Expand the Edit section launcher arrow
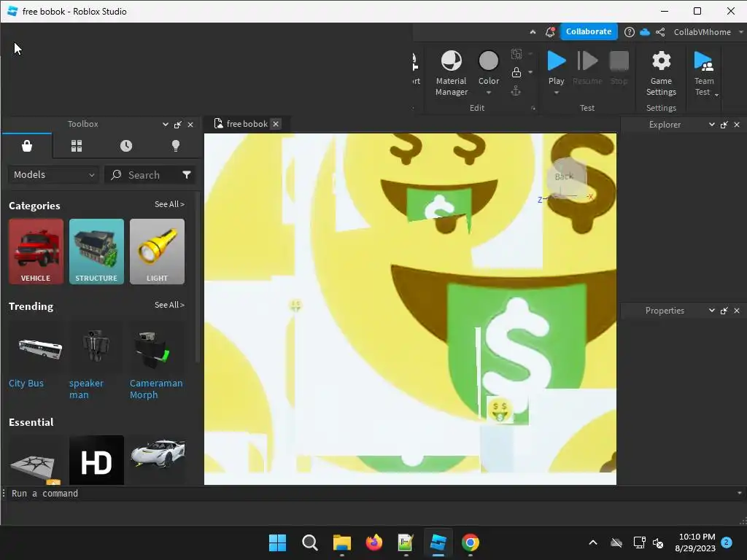This screenshot has width=747, height=560. pyautogui.click(x=533, y=109)
